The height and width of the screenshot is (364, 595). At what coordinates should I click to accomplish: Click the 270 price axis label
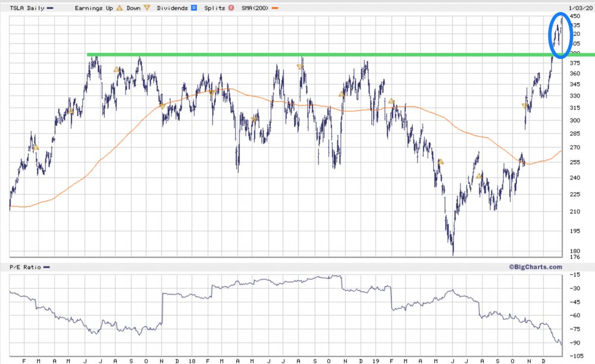pos(575,147)
